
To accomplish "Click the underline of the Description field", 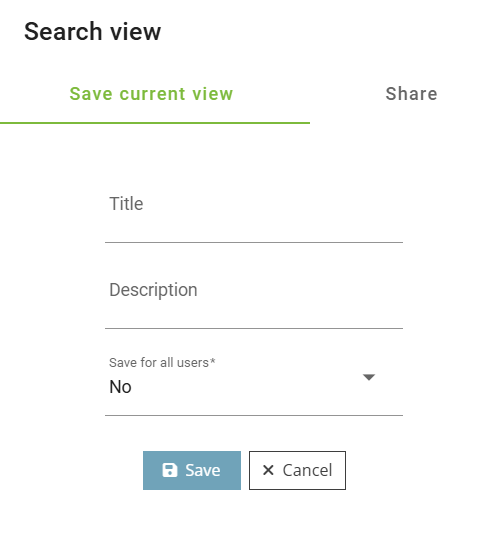I will 254,329.
